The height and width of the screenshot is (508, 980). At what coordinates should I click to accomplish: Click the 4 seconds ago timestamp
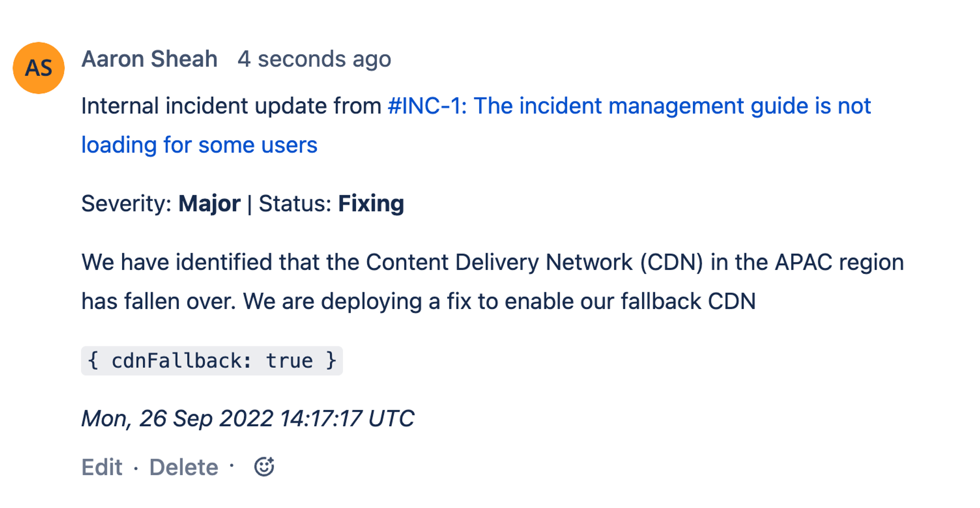tap(314, 59)
